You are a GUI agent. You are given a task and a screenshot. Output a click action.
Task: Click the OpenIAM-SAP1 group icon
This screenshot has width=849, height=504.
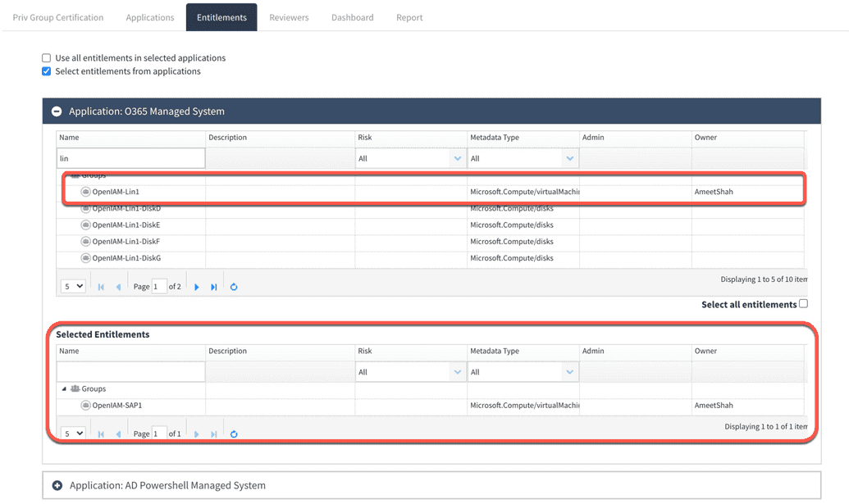88,405
